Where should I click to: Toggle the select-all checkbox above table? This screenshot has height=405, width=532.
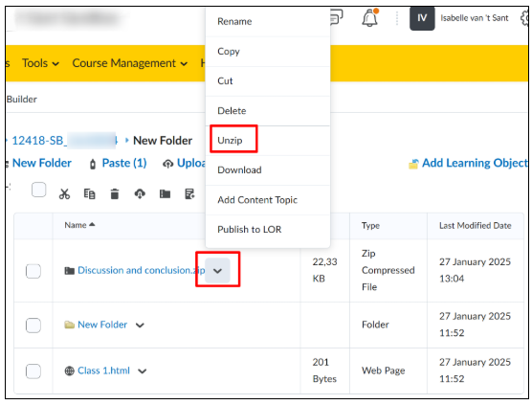coord(38,190)
